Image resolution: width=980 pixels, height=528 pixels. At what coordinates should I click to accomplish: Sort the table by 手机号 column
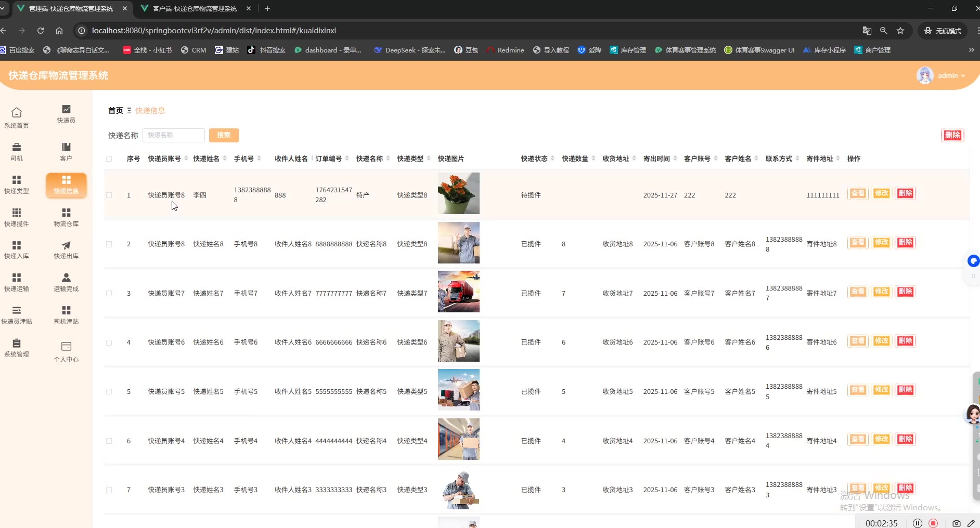[x=259, y=159]
